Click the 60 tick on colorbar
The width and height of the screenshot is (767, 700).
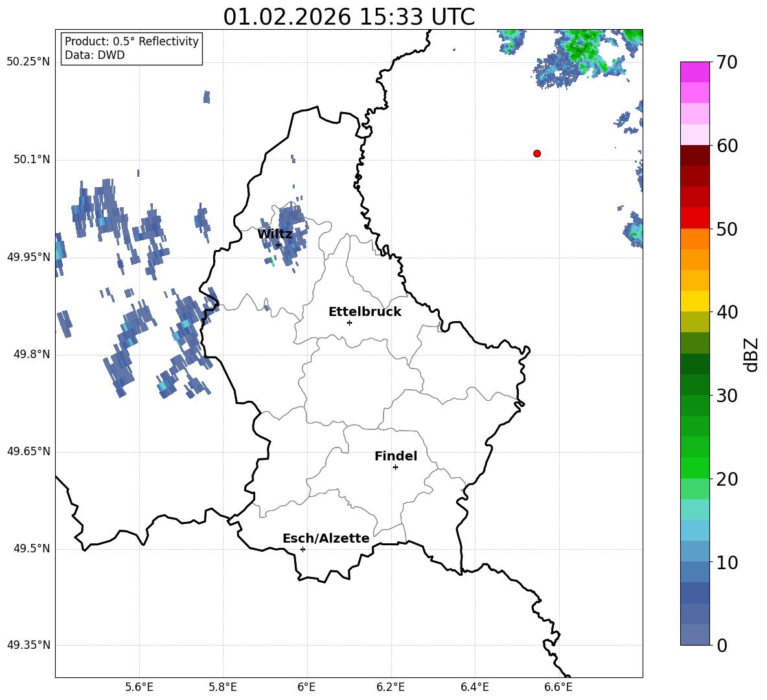(x=727, y=146)
